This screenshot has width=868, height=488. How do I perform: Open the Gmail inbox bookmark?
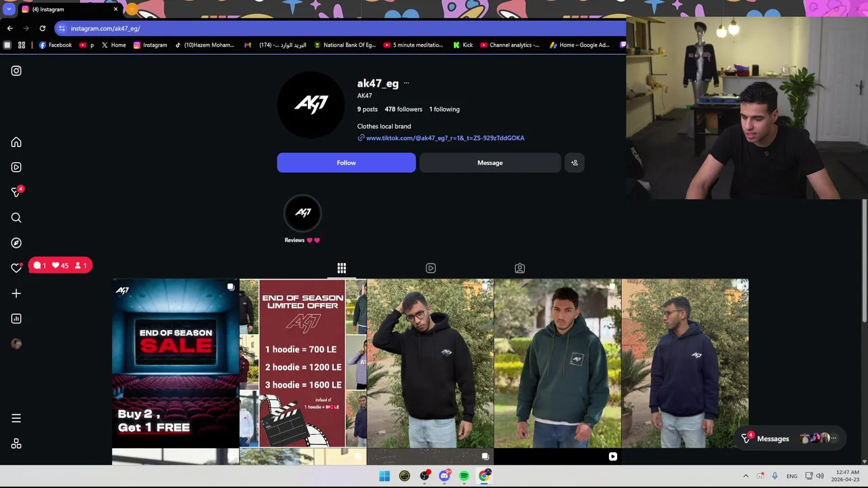[x=275, y=45]
